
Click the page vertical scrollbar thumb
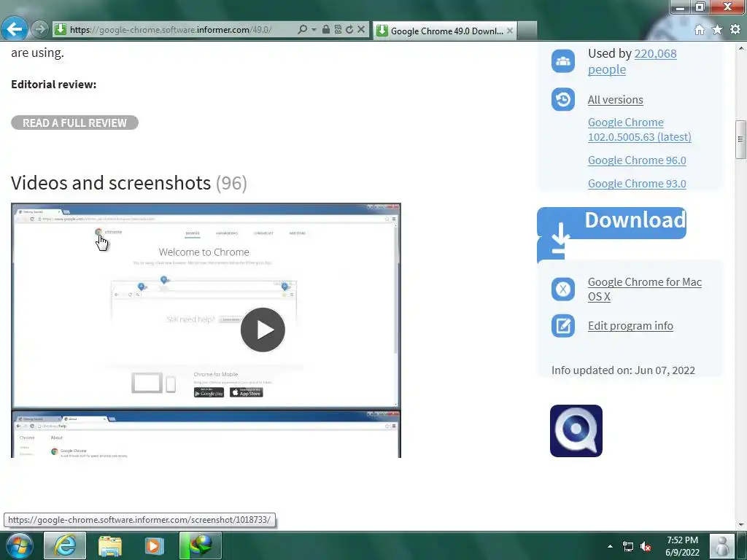point(741,140)
